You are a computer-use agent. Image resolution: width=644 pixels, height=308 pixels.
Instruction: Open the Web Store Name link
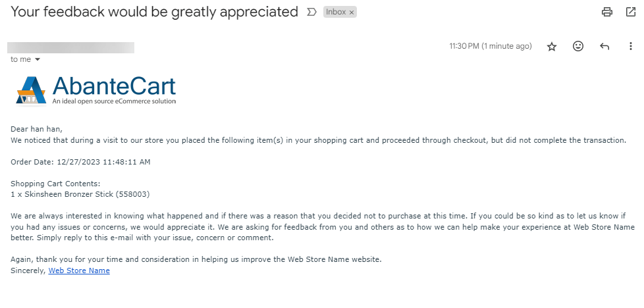pyautogui.click(x=79, y=270)
